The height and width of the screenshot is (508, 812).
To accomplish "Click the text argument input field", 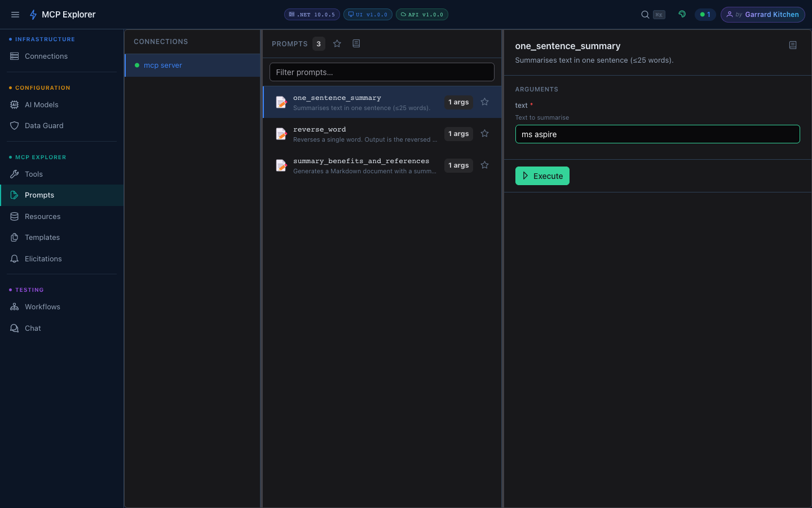I will [657, 134].
